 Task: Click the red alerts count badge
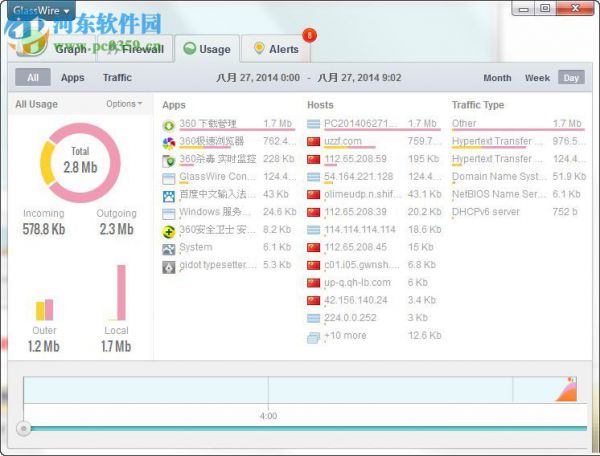pos(309,36)
